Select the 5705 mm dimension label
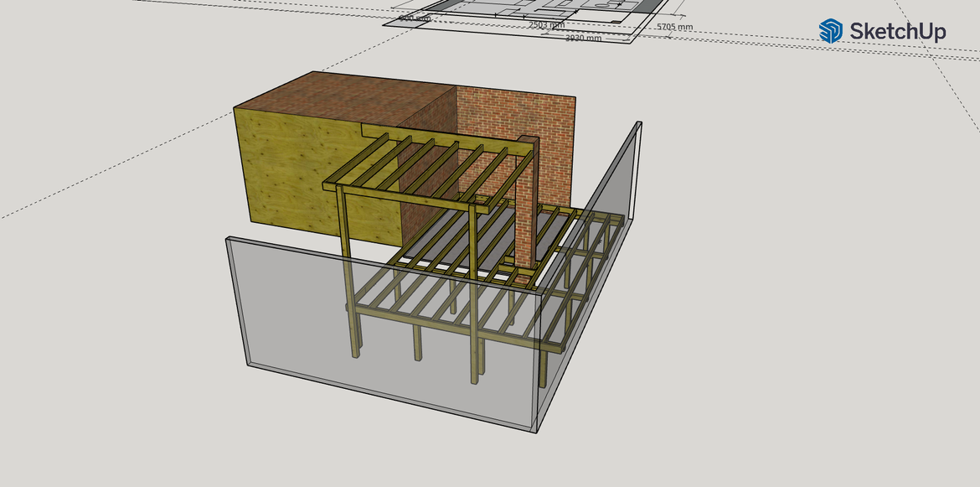980x487 pixels. [x=674, y=27]
